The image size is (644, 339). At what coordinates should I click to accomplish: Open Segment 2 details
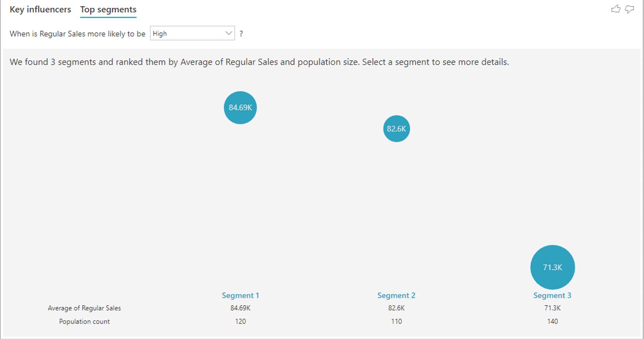coord(396,295)
